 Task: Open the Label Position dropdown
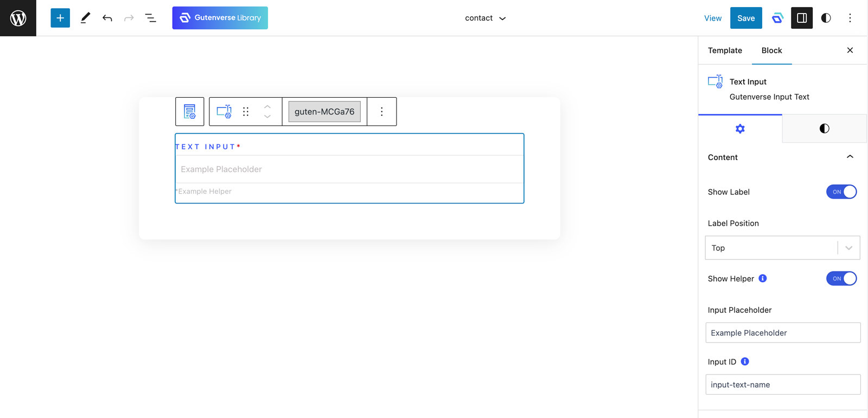pos(782,248)
